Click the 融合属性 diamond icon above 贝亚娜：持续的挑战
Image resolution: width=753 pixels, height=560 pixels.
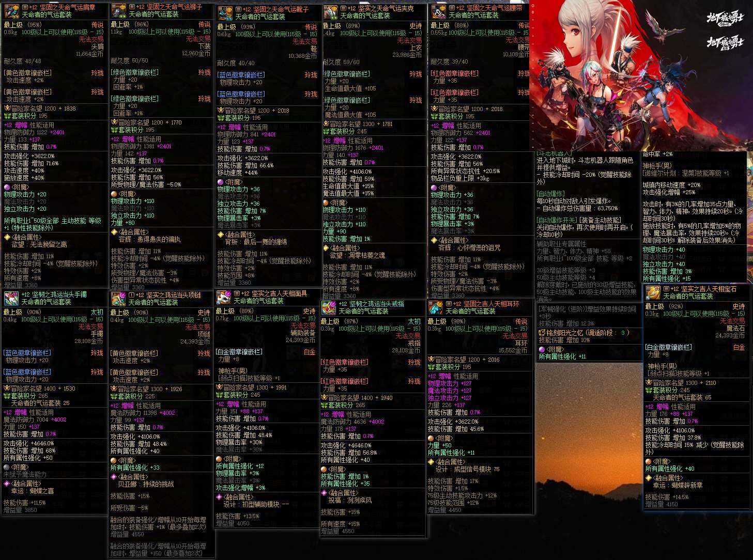point(114,477)
